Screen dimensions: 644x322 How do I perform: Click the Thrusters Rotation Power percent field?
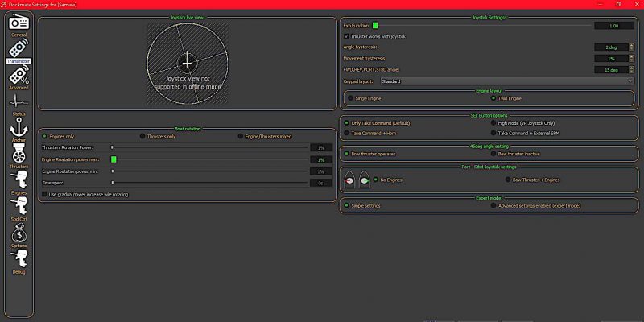coord(321,148)
